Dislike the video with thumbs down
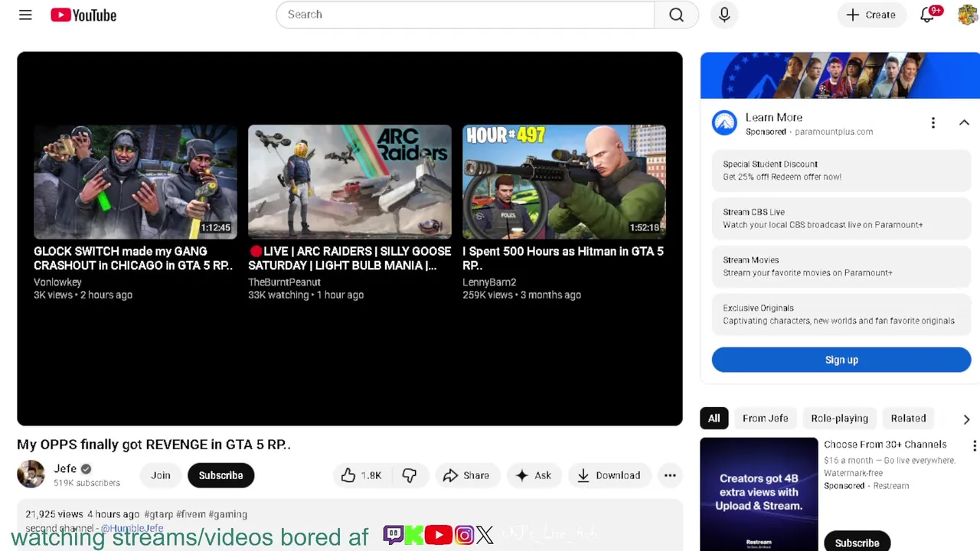This screenshot has width=980, height=551. 410,475
